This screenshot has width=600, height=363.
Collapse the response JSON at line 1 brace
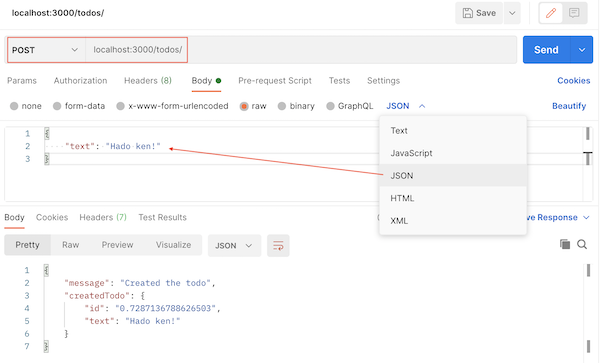46,270
